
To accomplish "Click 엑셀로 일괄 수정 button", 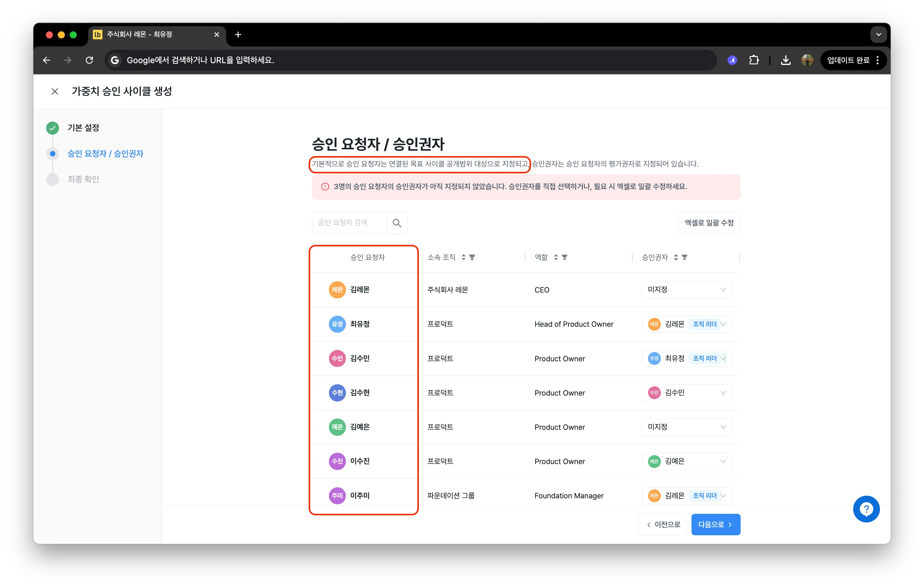I will point(709,223).
